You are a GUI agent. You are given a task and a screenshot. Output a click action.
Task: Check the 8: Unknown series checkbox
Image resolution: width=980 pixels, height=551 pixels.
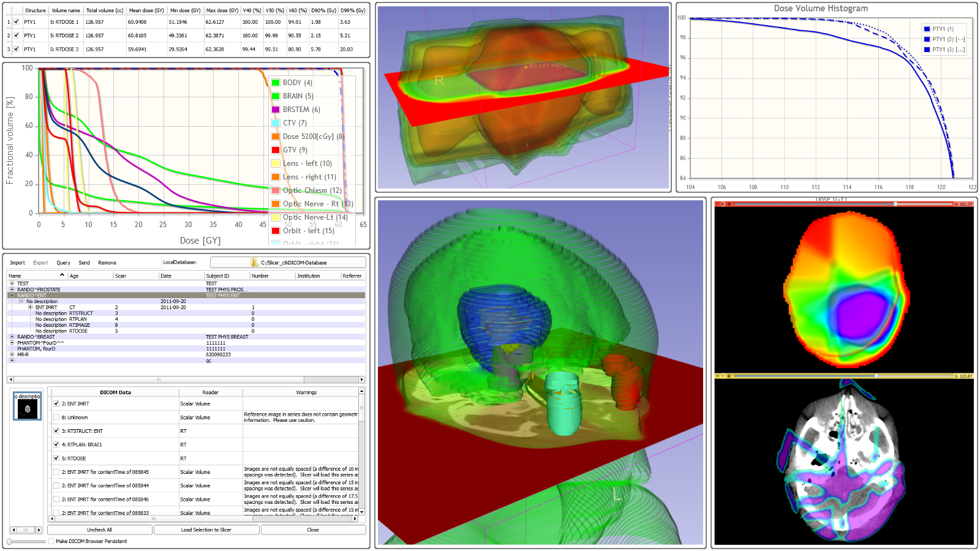(56, 418)
